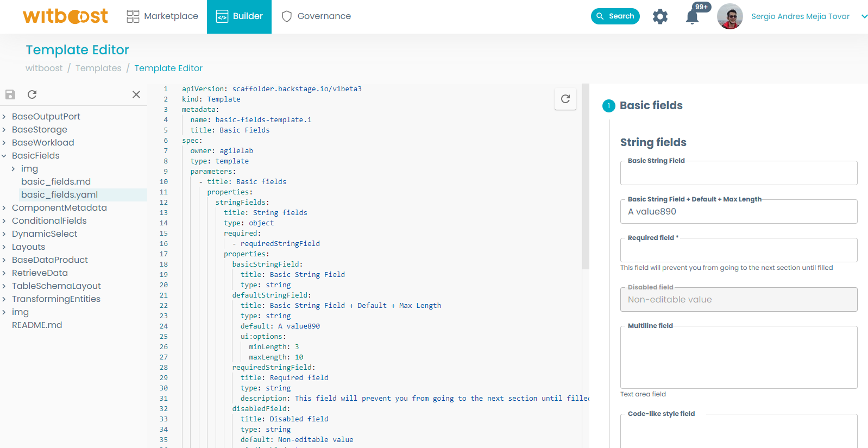Click the user profile avatar

pyautogui.click(x=729, y=16)
